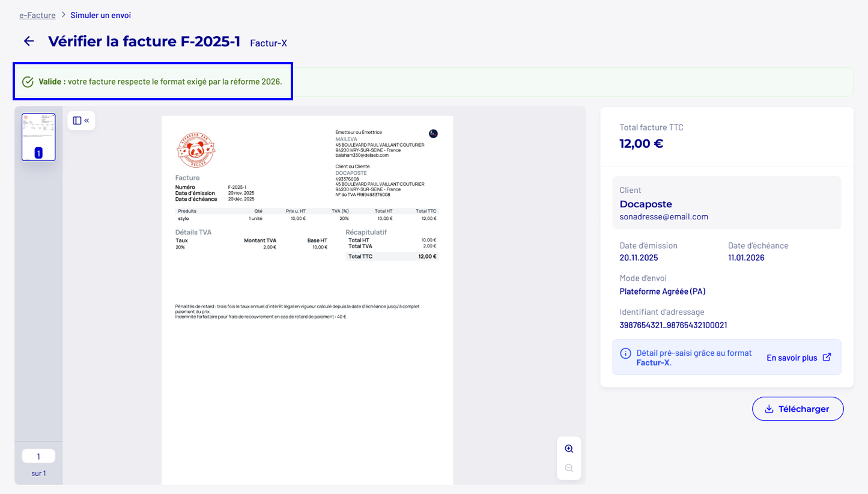The height and width of the screenshot is (494, 868).
Task: Click the Détails TVA heading in invoice
Action: (193, 232)
